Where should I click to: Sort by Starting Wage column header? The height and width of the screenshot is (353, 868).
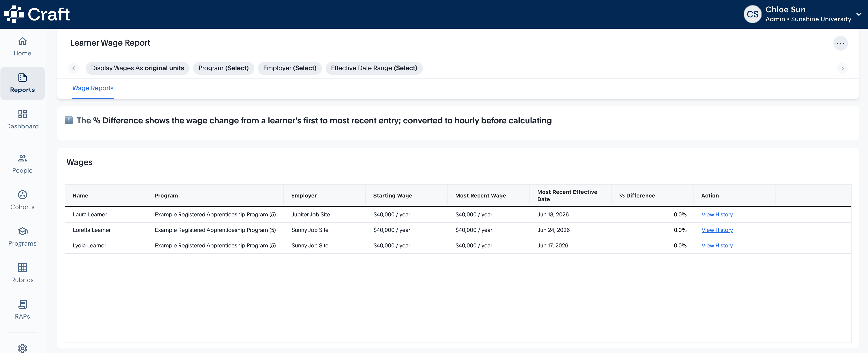(406, 196)
